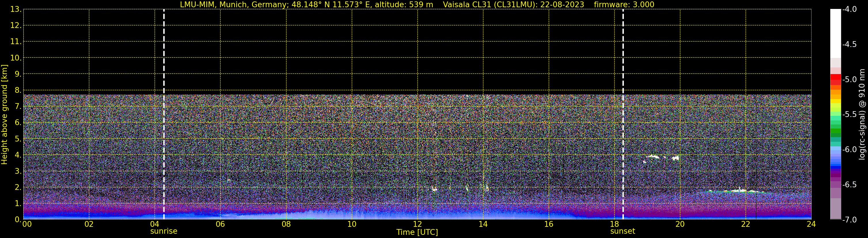The height and width of the screenshot is (238, 868).
Task: Click the '22' time axis tick label
Action: [x=746, y=224]
